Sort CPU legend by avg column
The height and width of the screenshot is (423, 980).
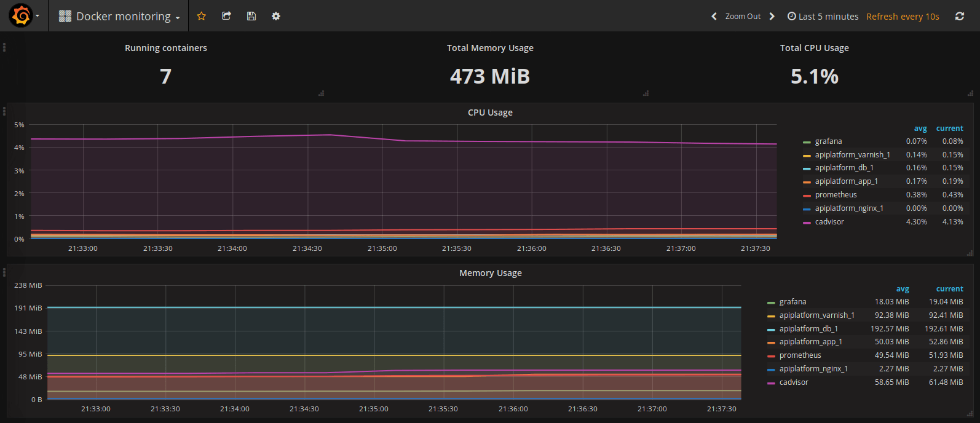click(x=920, y=128)
